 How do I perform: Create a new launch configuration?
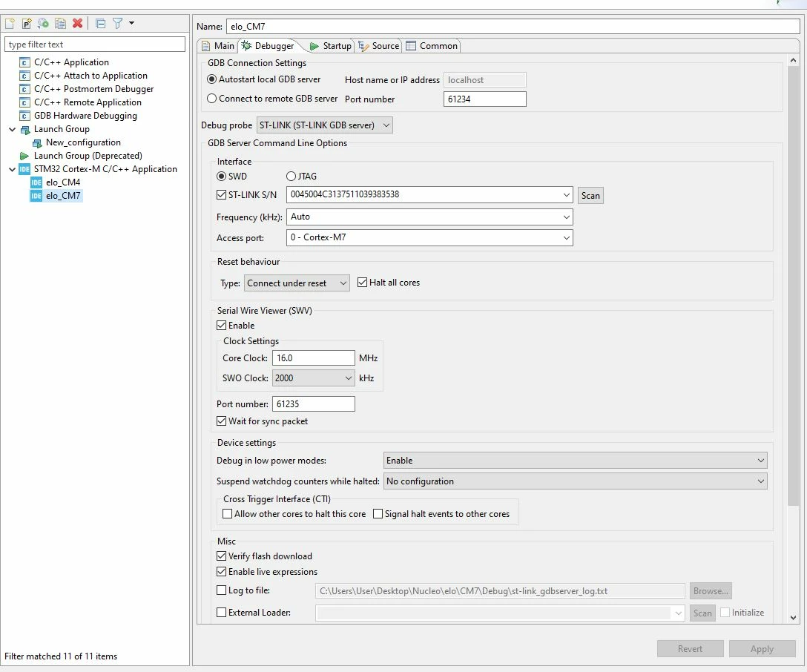(x=10, y=23)
